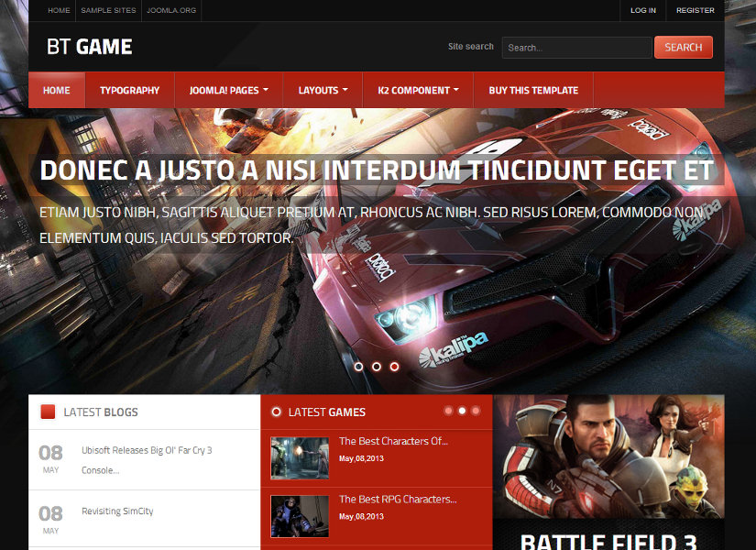Click the red Search button
Screen dimensions: 756x550
pyautogui.click(x=684, y=48)
